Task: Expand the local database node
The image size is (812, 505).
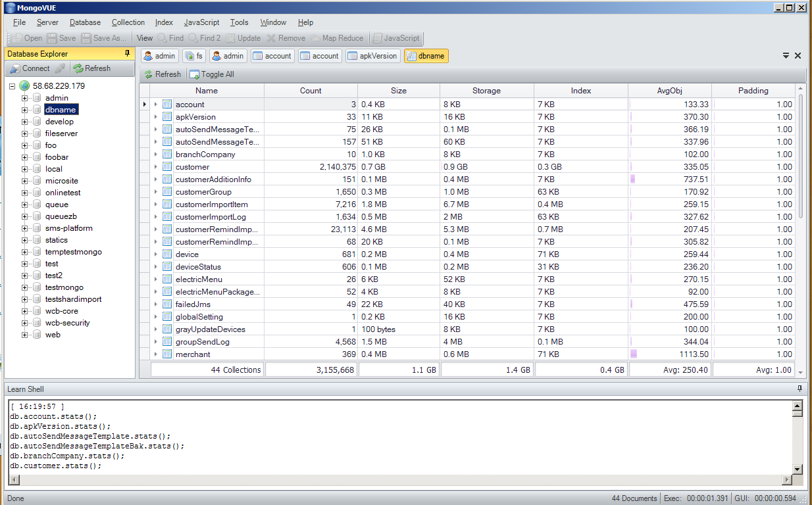Action: tap(24, 169)
